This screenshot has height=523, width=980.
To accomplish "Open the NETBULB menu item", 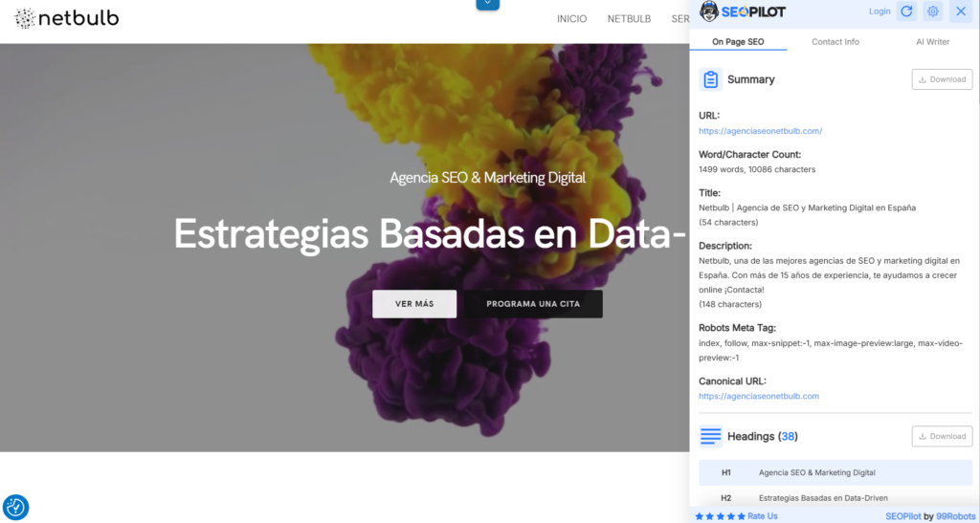I will 629,19.
